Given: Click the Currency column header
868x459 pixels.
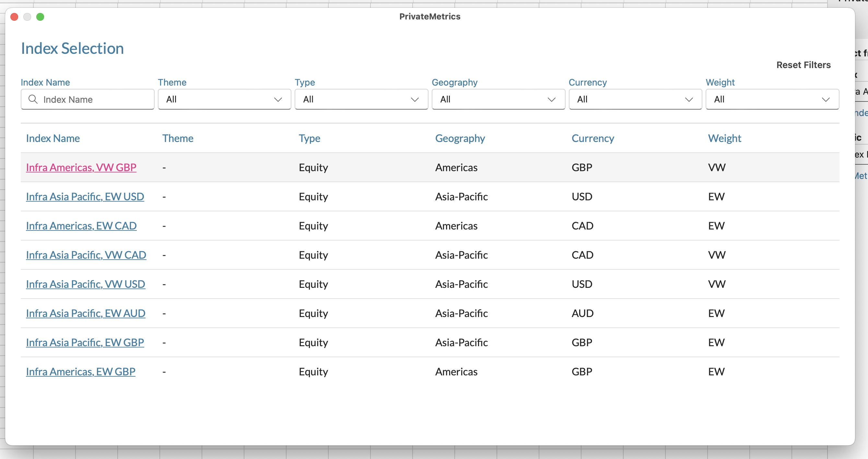Looking at the screenshot, I should pyautogui.click(x=592, y=138).
